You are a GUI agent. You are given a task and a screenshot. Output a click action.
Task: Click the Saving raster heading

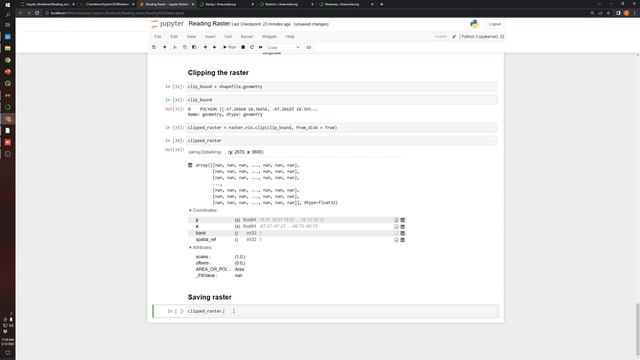pos(209,297)
